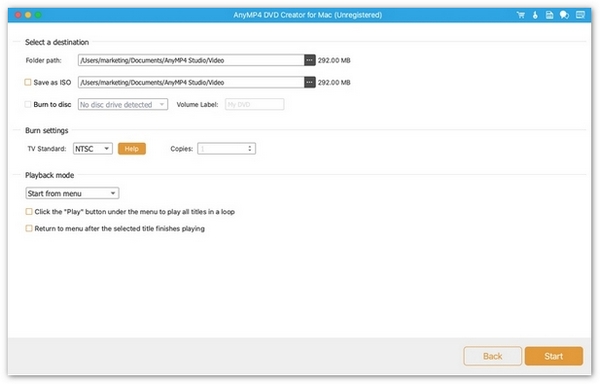Viewport: 600px width, 384px height.
Task: Open the Start from menu playback dropdown
Action: 72,194
